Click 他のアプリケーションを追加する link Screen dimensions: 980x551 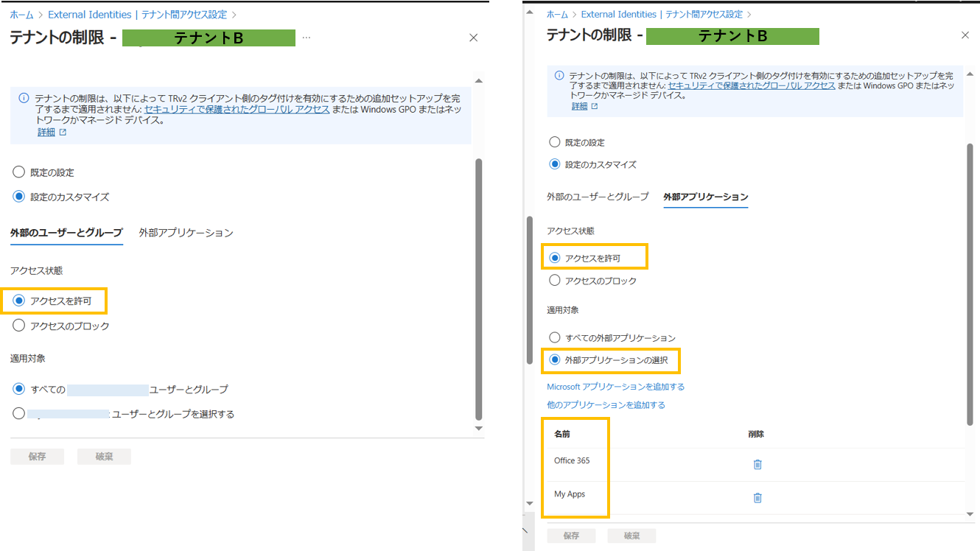pos(606,405)
